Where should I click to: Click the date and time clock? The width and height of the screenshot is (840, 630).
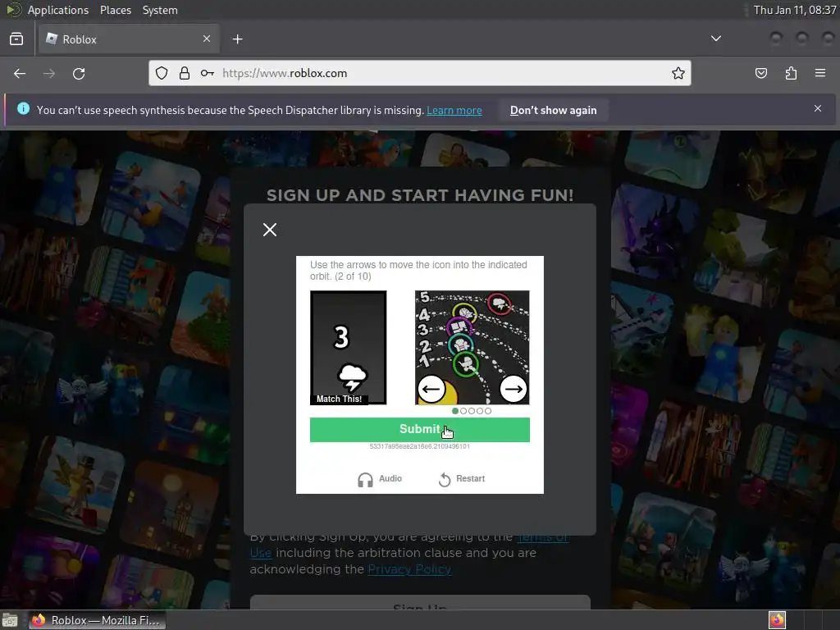point(794,10)
